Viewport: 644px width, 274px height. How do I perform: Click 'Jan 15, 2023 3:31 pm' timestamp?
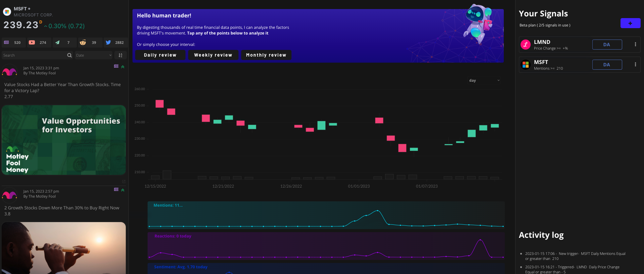tap(41, 68)
